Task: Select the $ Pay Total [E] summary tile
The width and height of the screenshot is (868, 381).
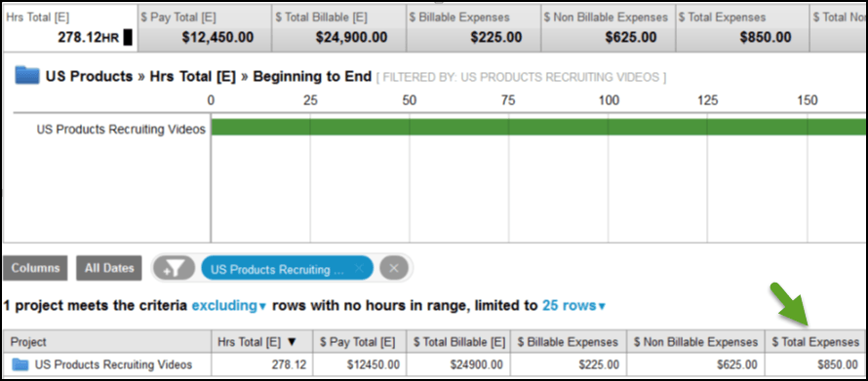Action: pyautogui.click(x=204, y=27)
